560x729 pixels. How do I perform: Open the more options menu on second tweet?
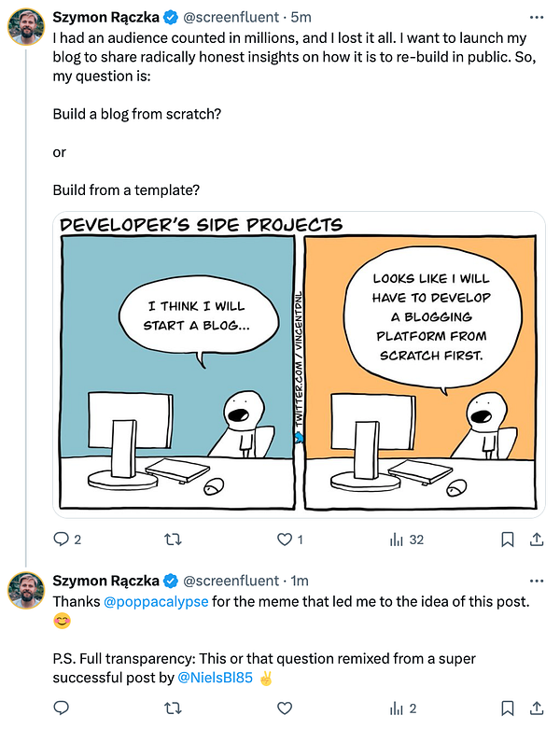(x=537, y=581)
